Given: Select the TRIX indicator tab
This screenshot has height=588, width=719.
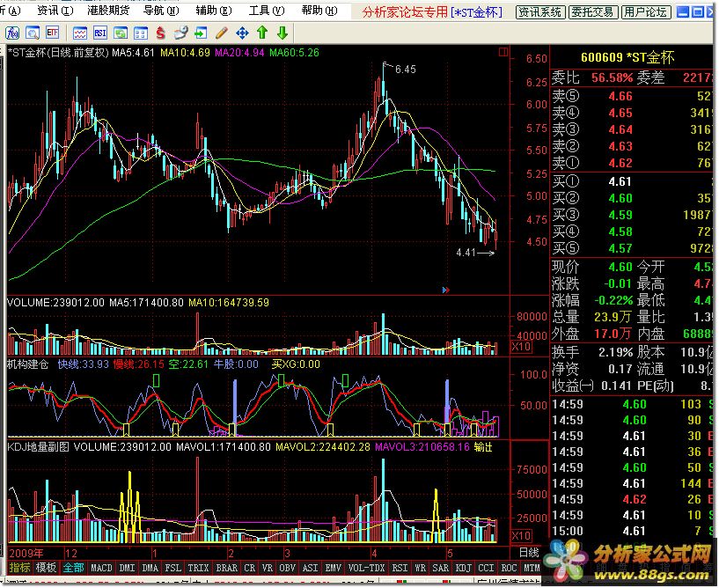Looking at the screenshot, I should click(198, 568).
